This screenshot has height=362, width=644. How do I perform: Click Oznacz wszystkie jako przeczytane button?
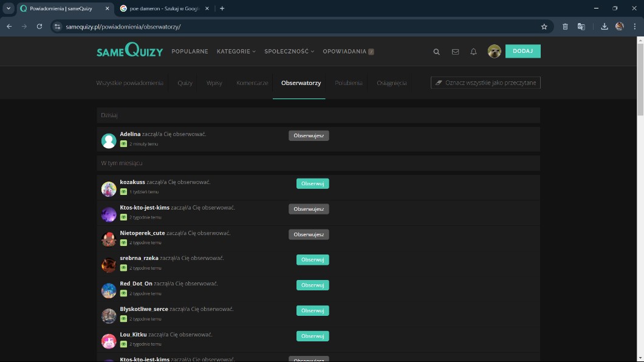click(x=485, y=83)
